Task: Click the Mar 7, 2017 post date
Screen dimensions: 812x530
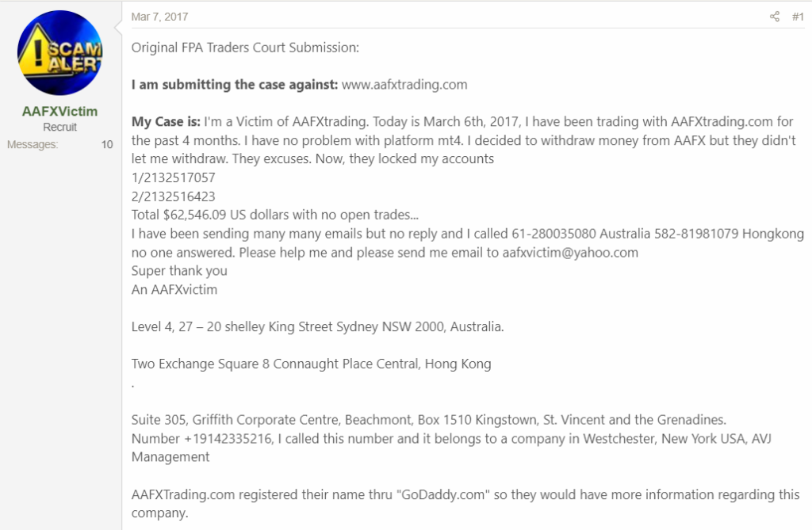Action: coord(159,17)
